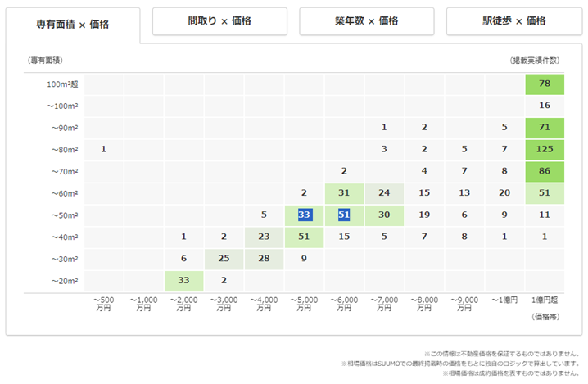Click the highlighted 51 in ~50m² row
The image size is (588, 384).
[x=344, y=215]
